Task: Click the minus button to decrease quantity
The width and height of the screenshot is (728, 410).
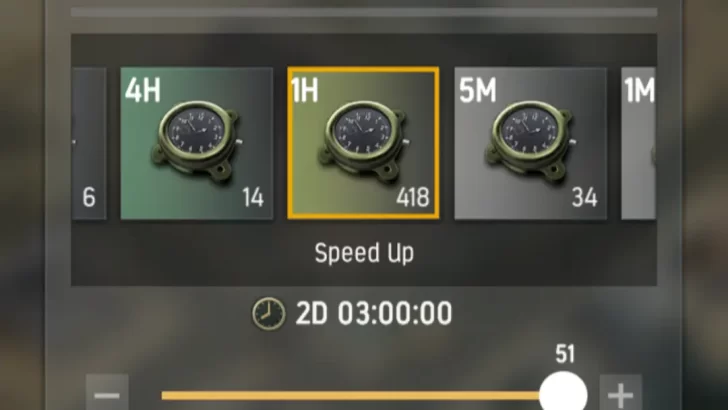Action: [107, 394]
